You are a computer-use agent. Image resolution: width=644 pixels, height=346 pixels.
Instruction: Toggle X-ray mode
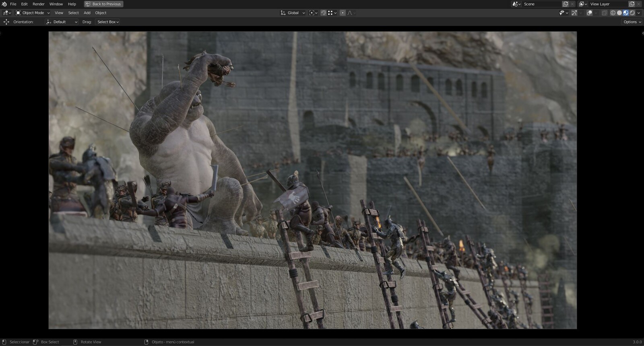point(604,13)
